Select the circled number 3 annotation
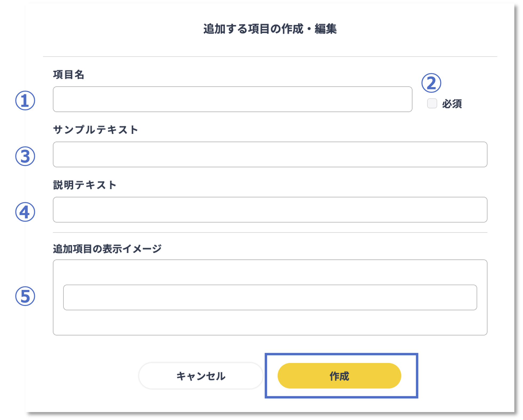This screenshot has width=523, height=420. (x=25, y=156)
